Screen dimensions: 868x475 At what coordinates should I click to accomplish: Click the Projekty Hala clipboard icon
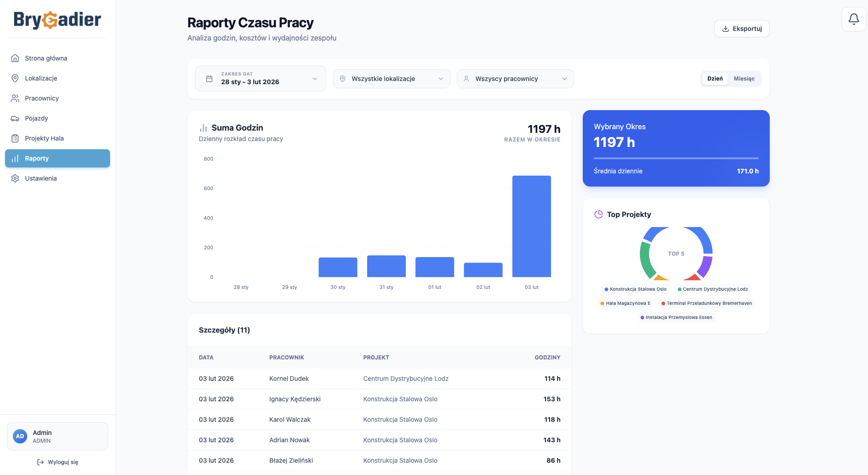click(x=15, y=138)
